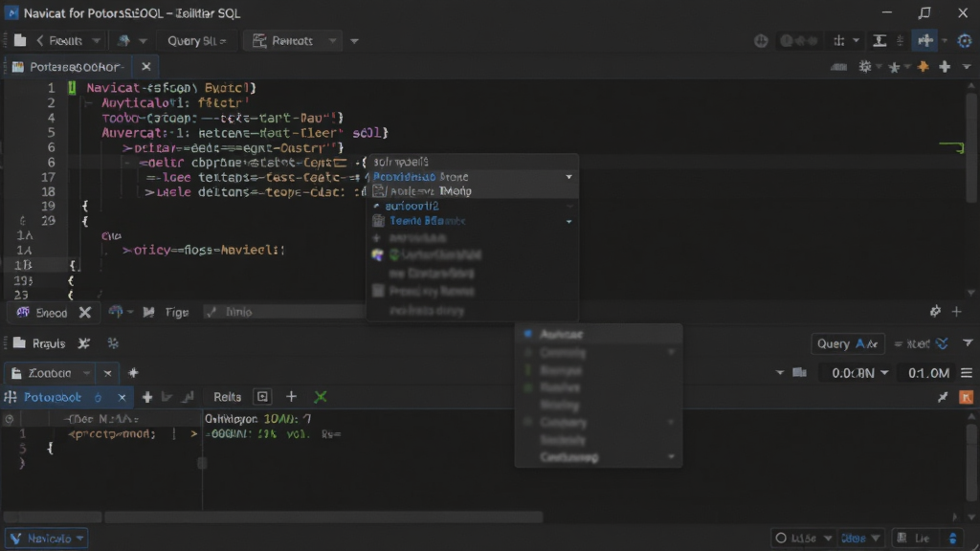Open the dropdown beside the blue figure icon
980x551 pixels.
coord(143,41)
